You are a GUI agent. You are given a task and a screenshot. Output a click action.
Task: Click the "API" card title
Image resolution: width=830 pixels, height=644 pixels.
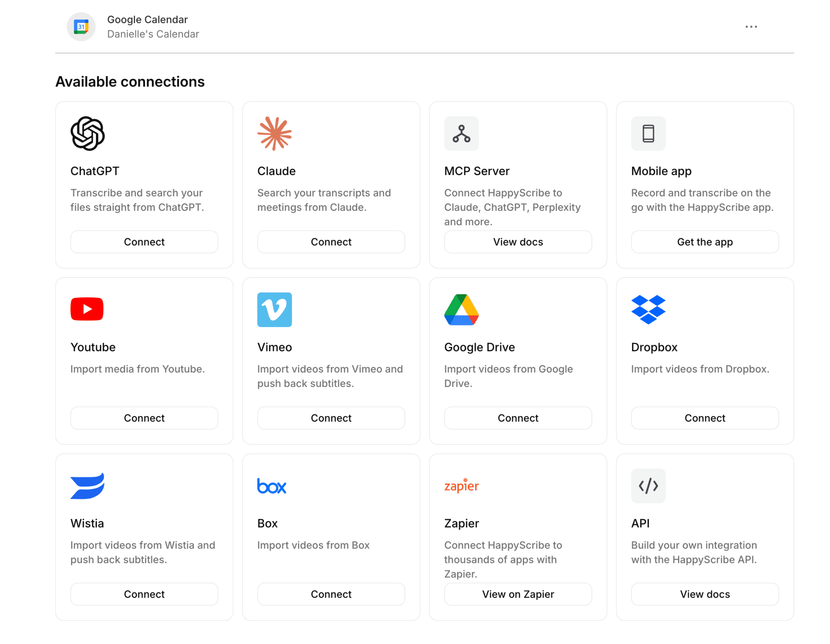click(640, 523)
